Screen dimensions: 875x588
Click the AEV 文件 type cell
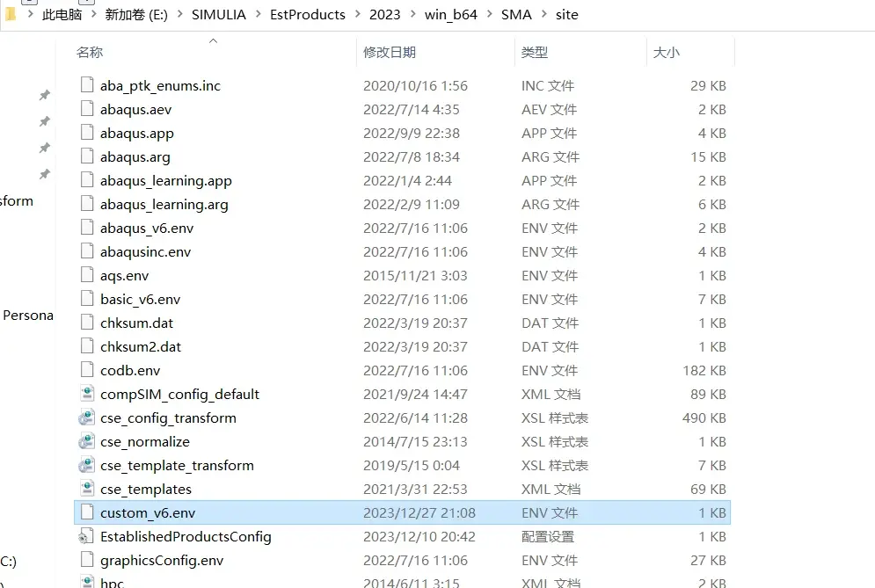[x=549, y=109]
